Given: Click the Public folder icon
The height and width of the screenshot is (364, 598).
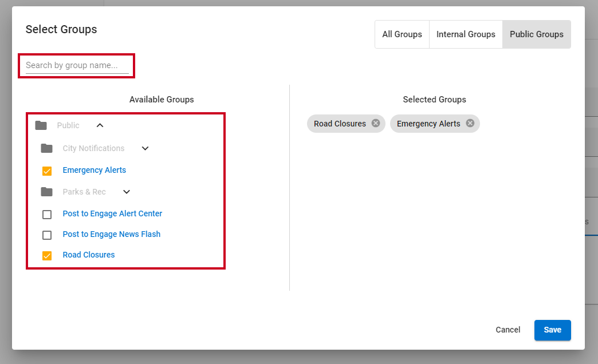Looking at the screenshot, I should (x=41, y=125).
